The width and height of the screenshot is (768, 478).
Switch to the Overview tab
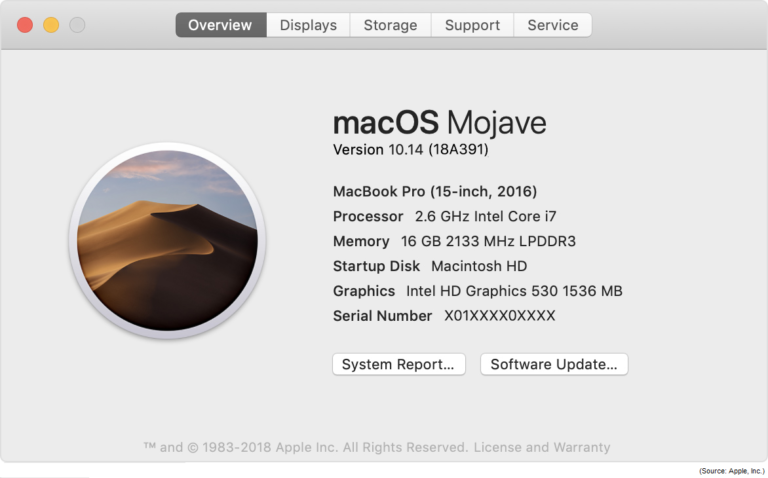(220, 25)
